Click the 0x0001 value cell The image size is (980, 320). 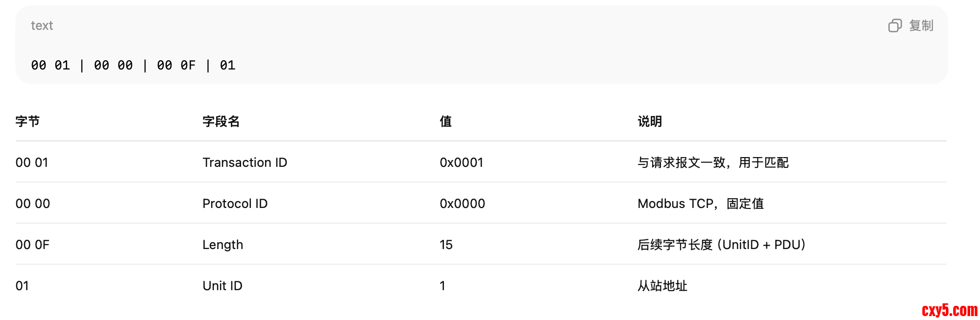point(461,162)
